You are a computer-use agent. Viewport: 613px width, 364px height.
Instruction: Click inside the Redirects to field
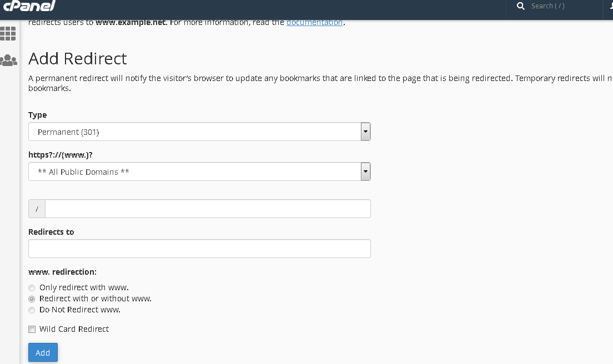[x=199, y=248]
